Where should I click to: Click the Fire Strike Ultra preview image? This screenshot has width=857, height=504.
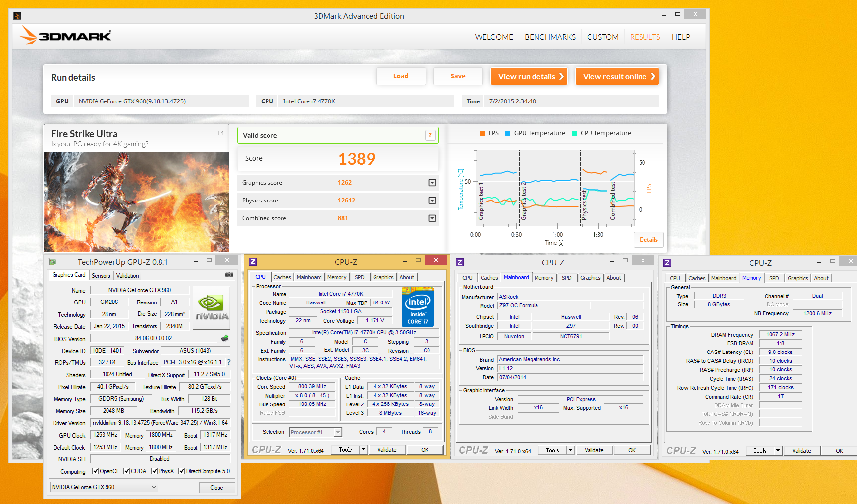[x=136, y=202]
